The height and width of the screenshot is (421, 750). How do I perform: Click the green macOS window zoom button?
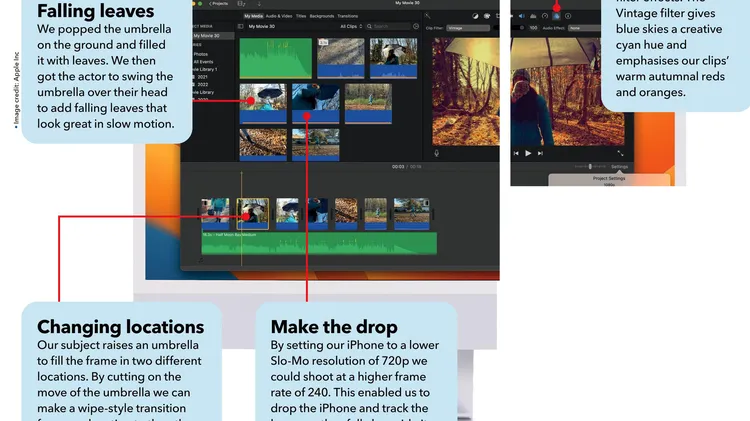click(x=200, y=3)
